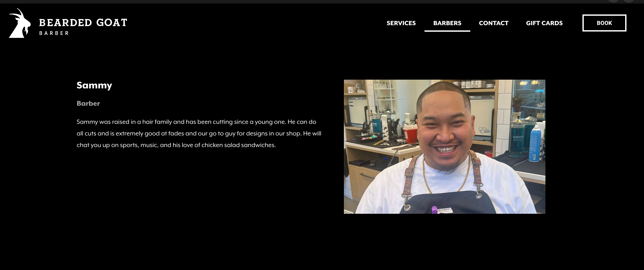Open the Gift Cards page
644x270 pixels.
[544, 23]
